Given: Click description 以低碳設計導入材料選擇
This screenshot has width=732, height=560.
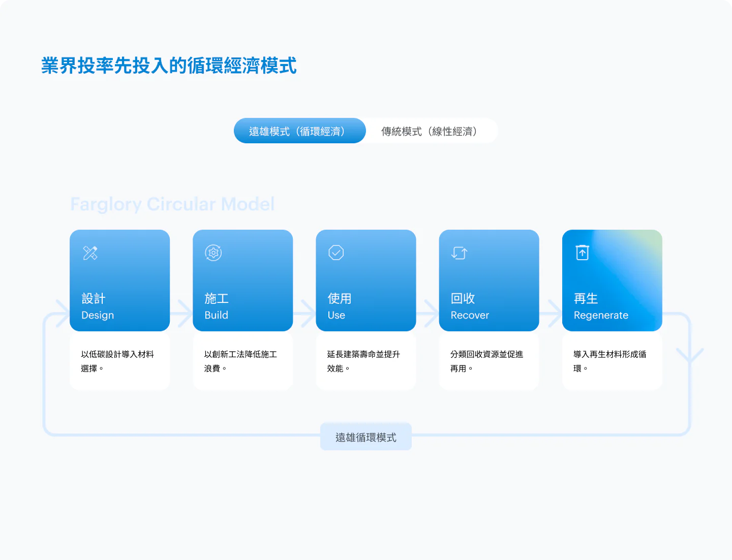Looking at the screenshot, I should pyautogui.click(x=117, y=361).
